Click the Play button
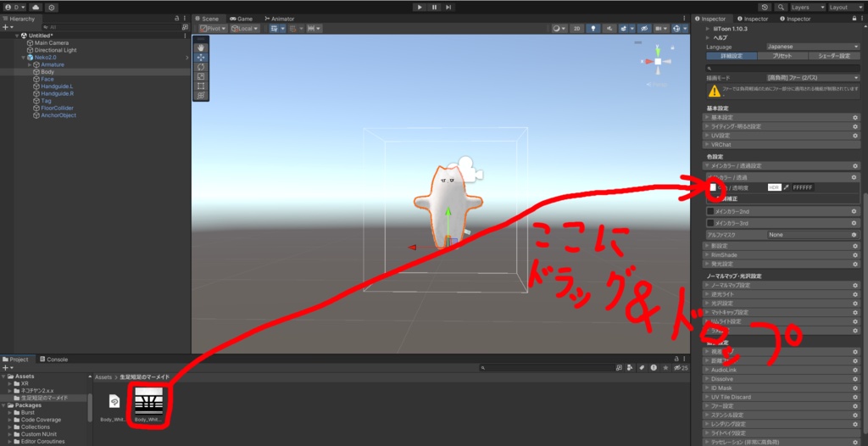Viewport: 868px width, 446px height. coord(420,7)
